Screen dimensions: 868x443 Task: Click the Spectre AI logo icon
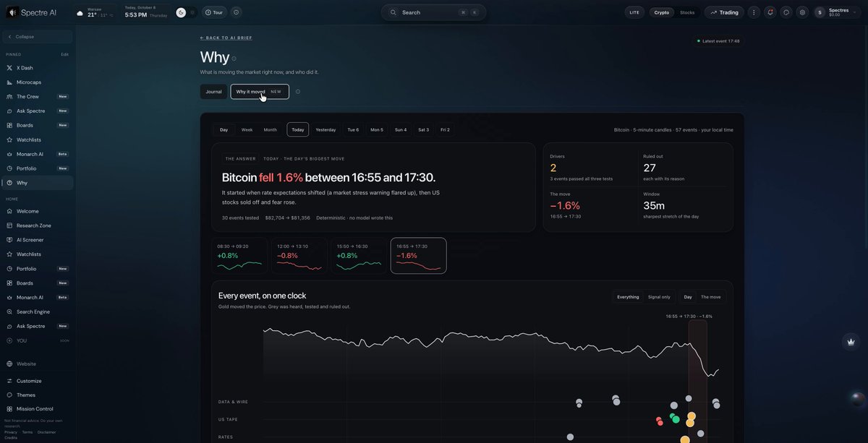point(12,12)
